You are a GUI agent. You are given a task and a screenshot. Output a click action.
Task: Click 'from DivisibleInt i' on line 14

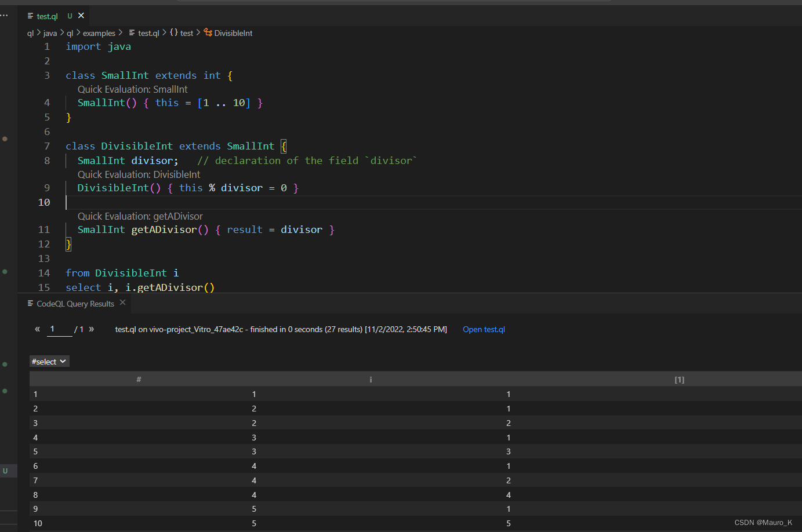[x=122, y=273]
